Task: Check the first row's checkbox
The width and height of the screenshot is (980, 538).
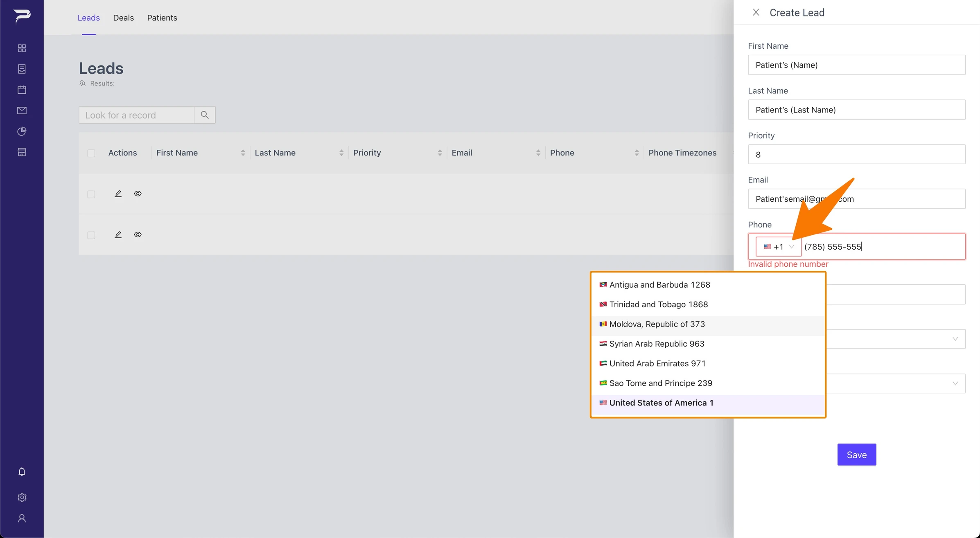Action: tap(91, 194)
